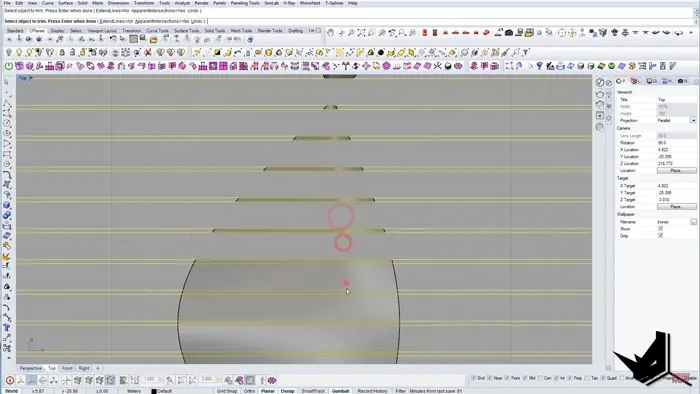
Task: Open the Surface menu
Action: click(x=65, y=3)
